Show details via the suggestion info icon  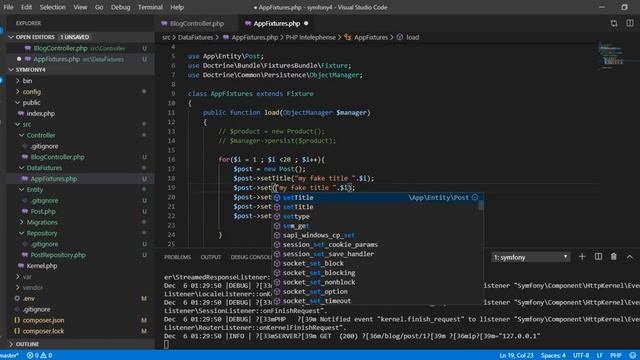475,197
